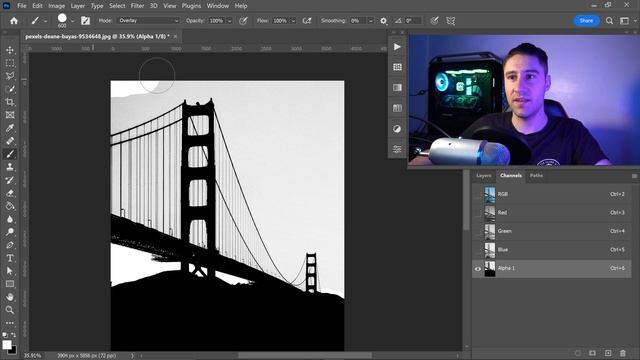This screenshot has height=360, width=640.
Task: Select the Hand tool
Action: [10, 297]
